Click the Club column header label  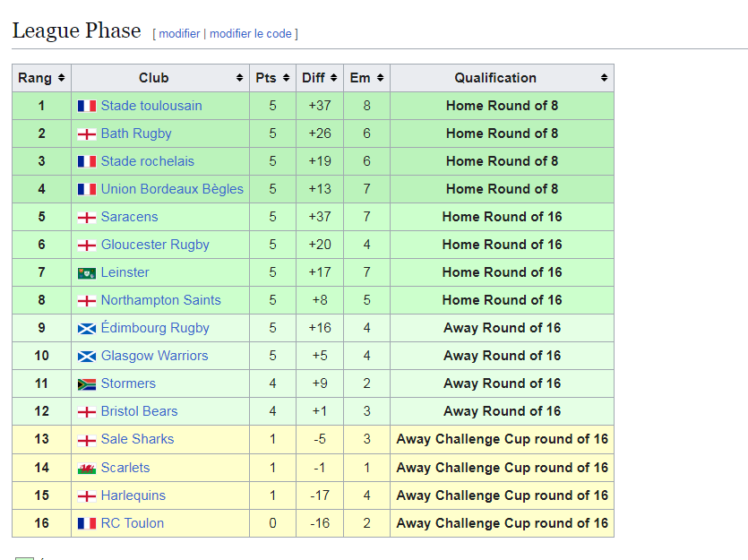pos(153,78)
